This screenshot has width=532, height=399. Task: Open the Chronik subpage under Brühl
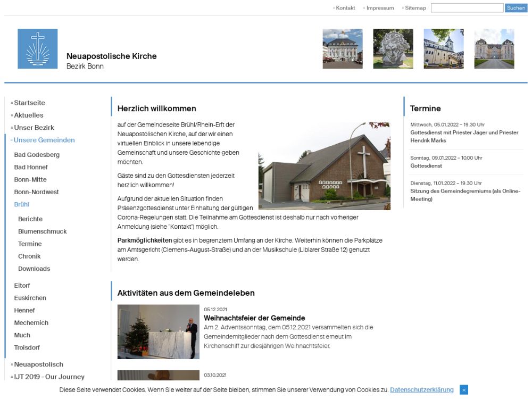click(29, 256)
